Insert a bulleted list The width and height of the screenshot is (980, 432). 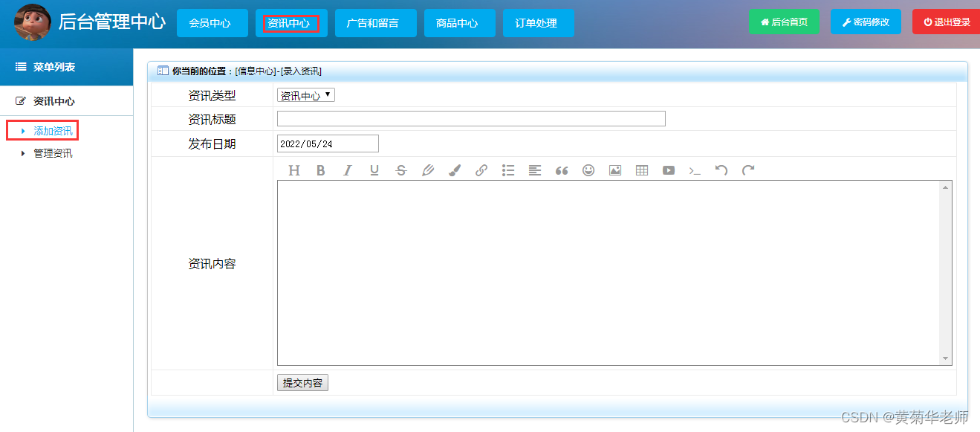coord(508,170)
